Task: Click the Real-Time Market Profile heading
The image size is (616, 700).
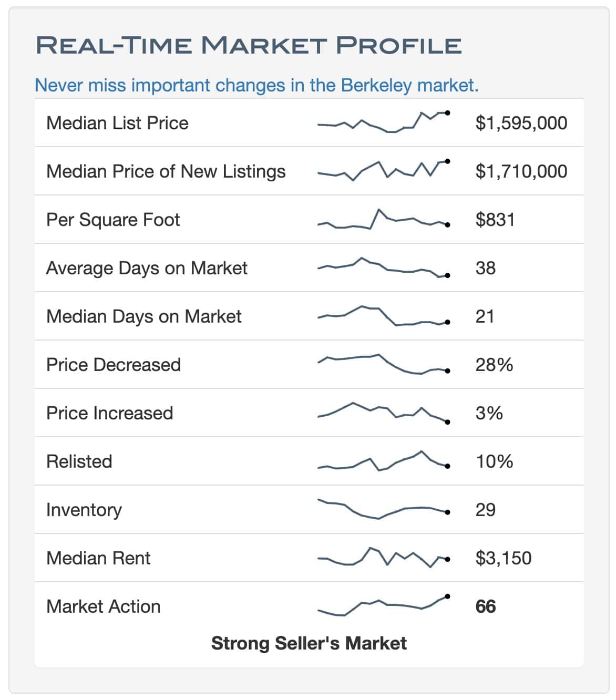Action: (249, 45)
